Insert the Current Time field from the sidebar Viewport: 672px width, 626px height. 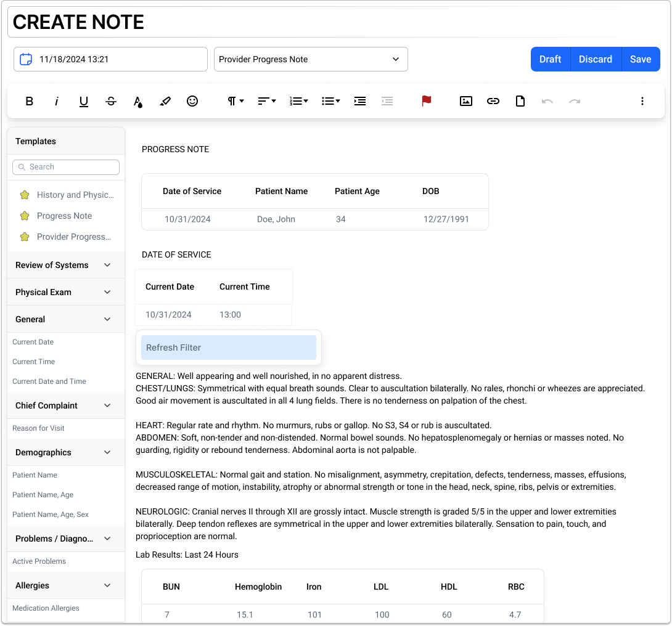coord(33,362)
